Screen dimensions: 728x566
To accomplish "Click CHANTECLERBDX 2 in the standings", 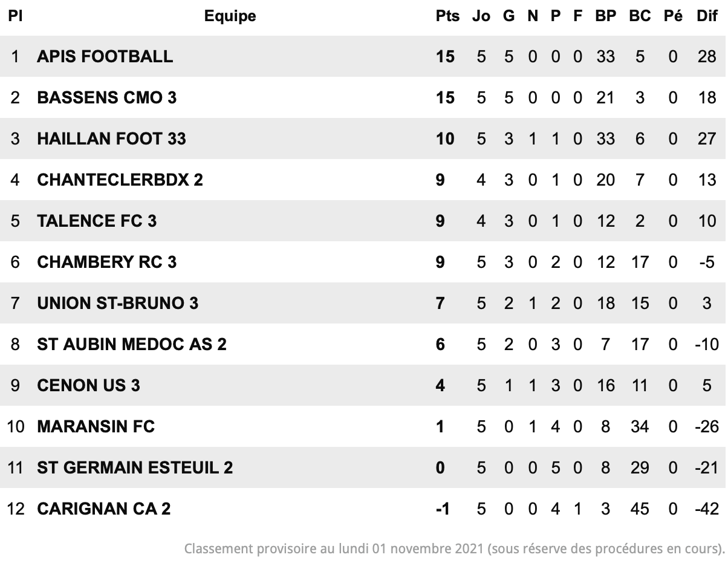I will point(120,180).
